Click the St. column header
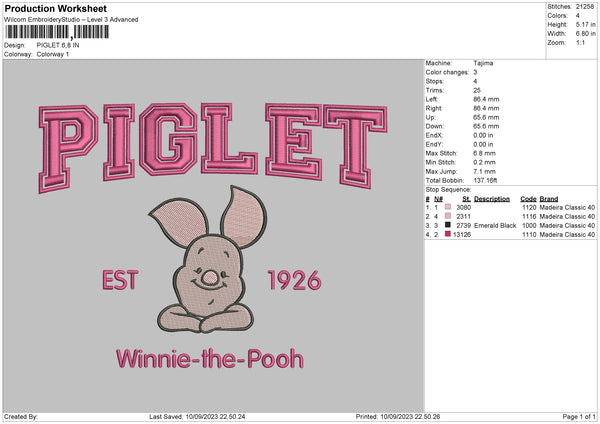Viewport: 600px width, 424px height. coord(466,198)
